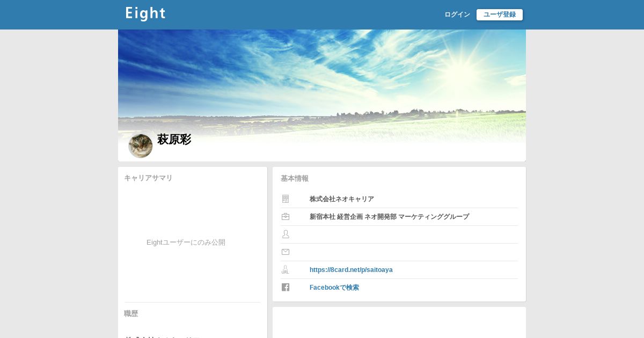Open the ログイン login link
The height and width of the screenshot is (338, 644).
[x=457, y=14]
